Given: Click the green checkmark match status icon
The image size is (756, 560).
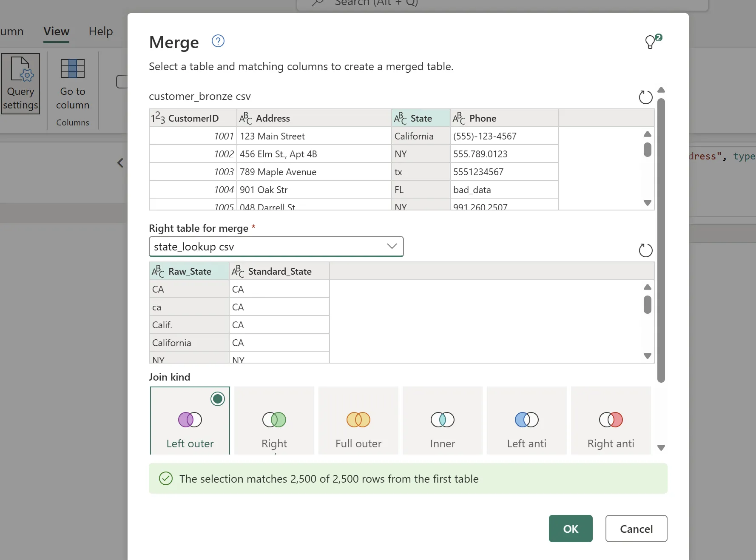Looking at the screenshot, I should [x=166, y=478].
